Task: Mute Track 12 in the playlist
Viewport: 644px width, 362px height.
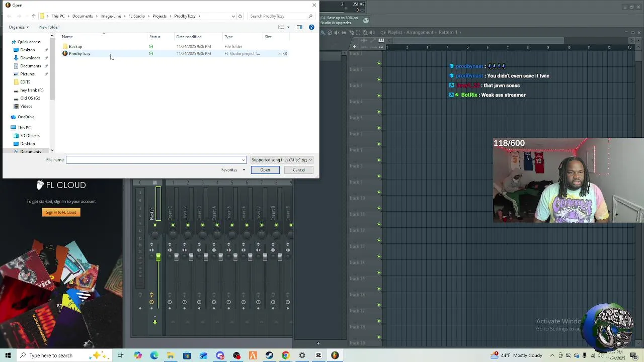Action: (x=379, y=240)
